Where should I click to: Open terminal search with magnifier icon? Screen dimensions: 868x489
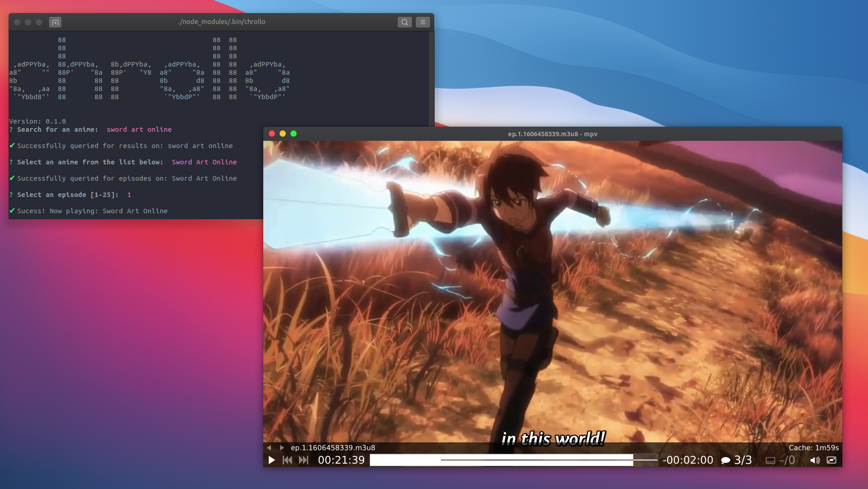point(405,22)
